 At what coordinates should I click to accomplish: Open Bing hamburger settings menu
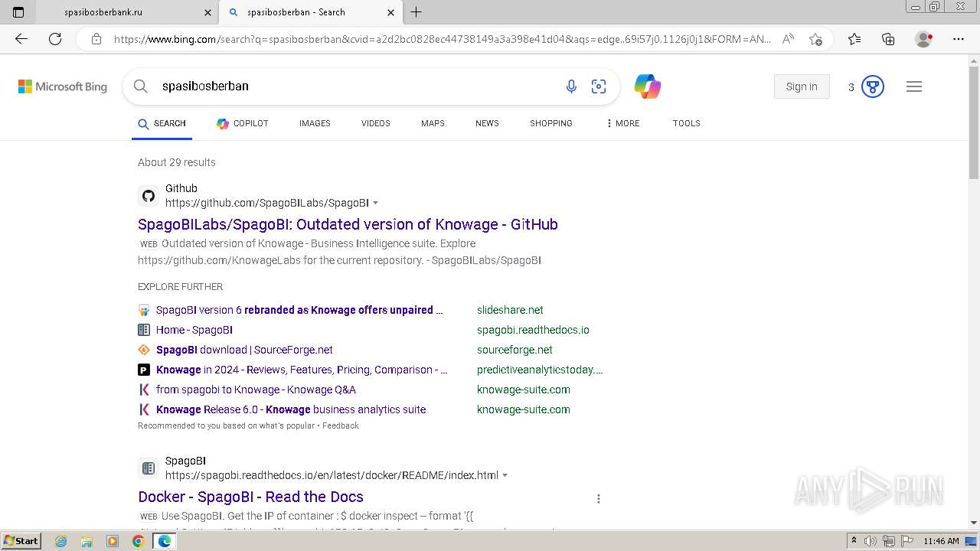[x=914, y=86]
